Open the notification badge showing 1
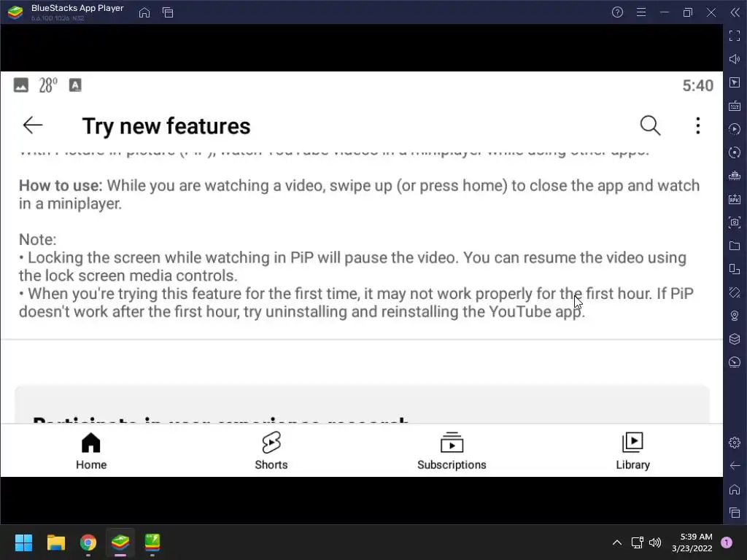Image resolution: width=747 pixels, height=560 pixels. (727, 542)
